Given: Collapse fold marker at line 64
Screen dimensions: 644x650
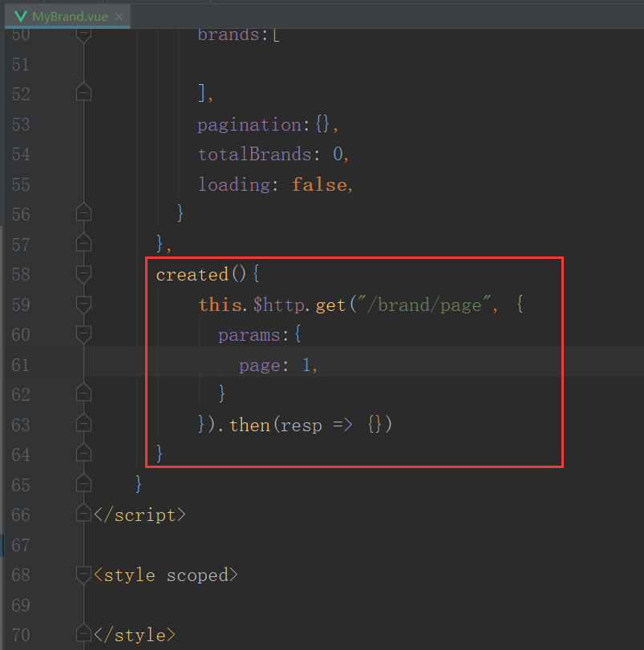Looking at the screenshot, I should [x=83, y=453].
